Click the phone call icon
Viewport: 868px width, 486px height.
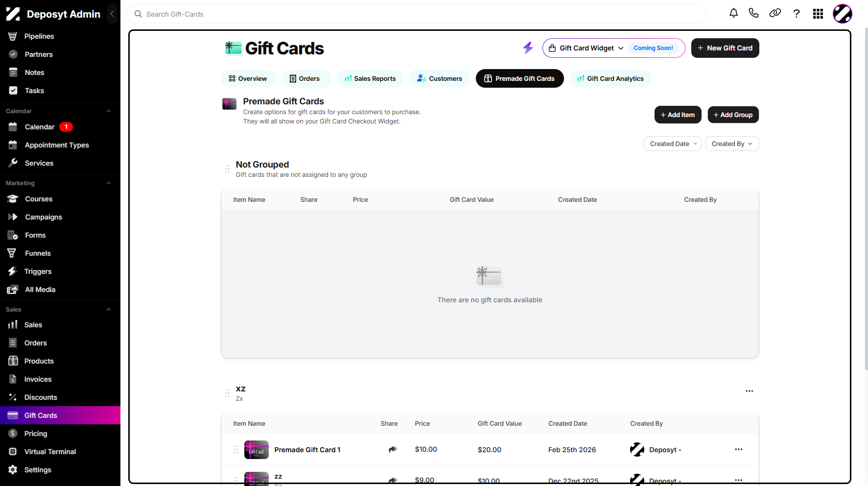754,13
